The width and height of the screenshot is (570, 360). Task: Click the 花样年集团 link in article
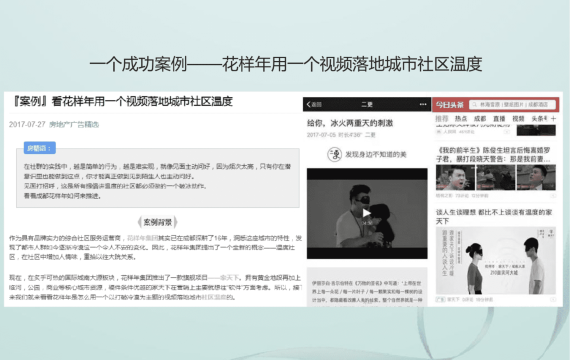[142, 238]
